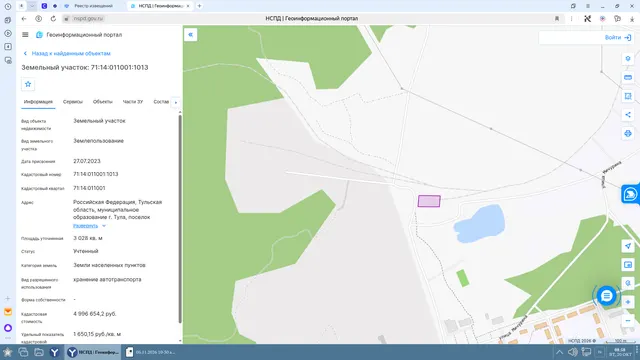The image size is (640, 360).
Task: Open Alice assistant in browser sidebar
Action: pos(8,328)
